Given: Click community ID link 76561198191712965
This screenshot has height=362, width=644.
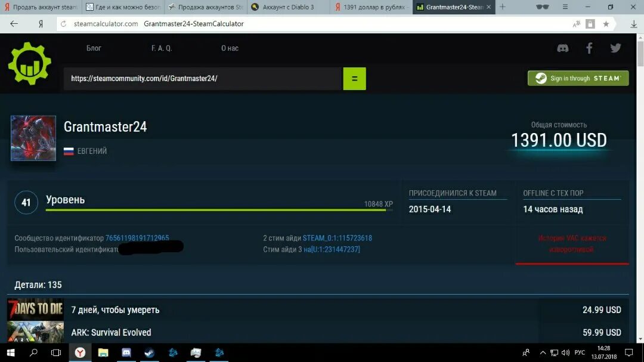Looking at the screenshot, I should pyautogui.click(x=137, y=238).
